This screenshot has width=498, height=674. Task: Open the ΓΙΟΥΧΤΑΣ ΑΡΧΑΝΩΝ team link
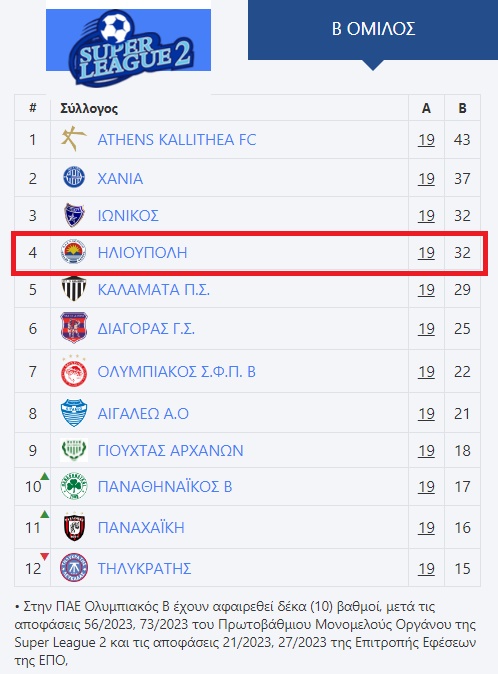click(171, 450)
